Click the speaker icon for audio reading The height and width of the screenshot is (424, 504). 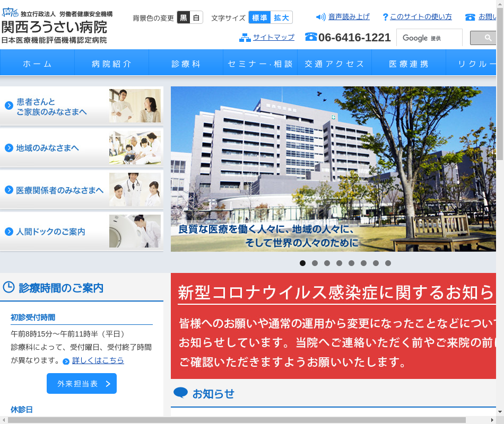320,17
